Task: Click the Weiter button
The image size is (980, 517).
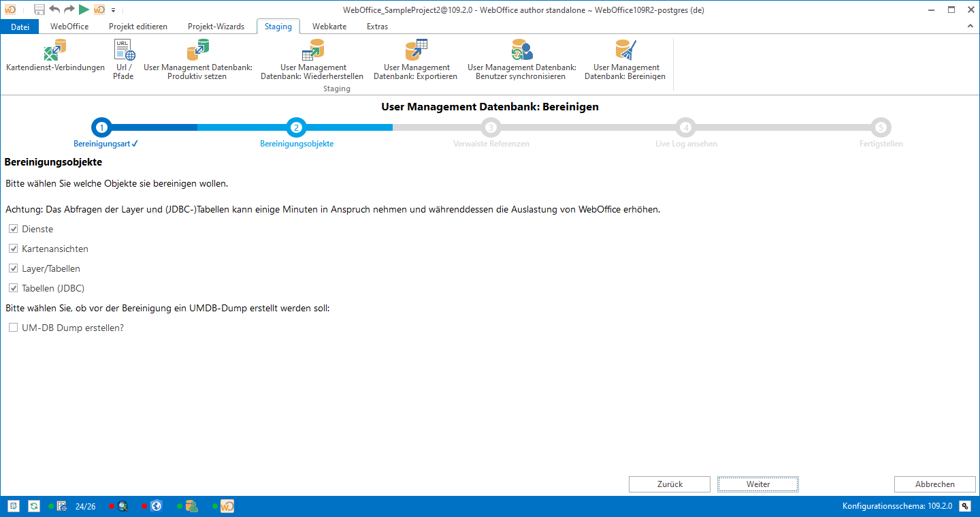Action: 757,484
